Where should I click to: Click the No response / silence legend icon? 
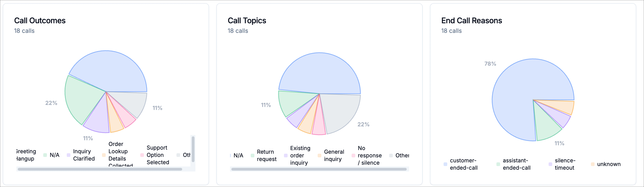click(x=353, y=155)
